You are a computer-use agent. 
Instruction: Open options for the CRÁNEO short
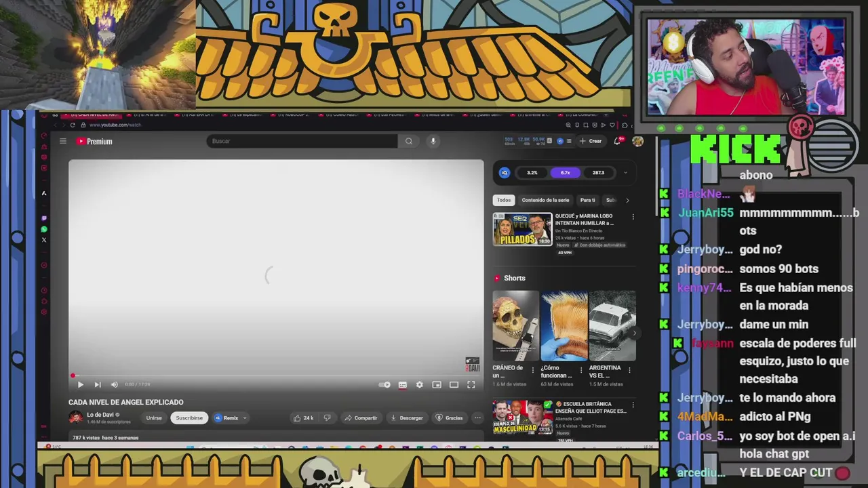532,370
